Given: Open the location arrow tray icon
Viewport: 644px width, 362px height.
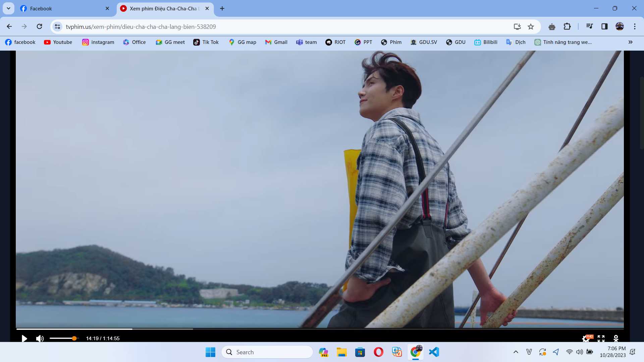Looking at the screenshot, I should click(556, 352).
